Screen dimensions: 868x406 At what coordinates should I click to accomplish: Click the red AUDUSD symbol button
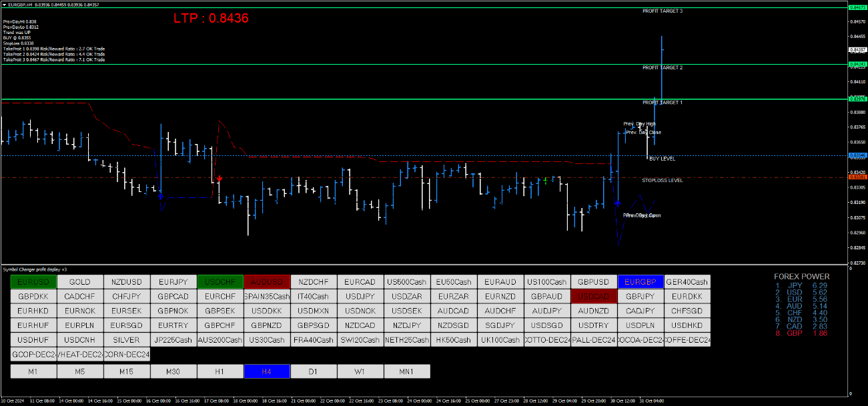[x=267, y=282]
